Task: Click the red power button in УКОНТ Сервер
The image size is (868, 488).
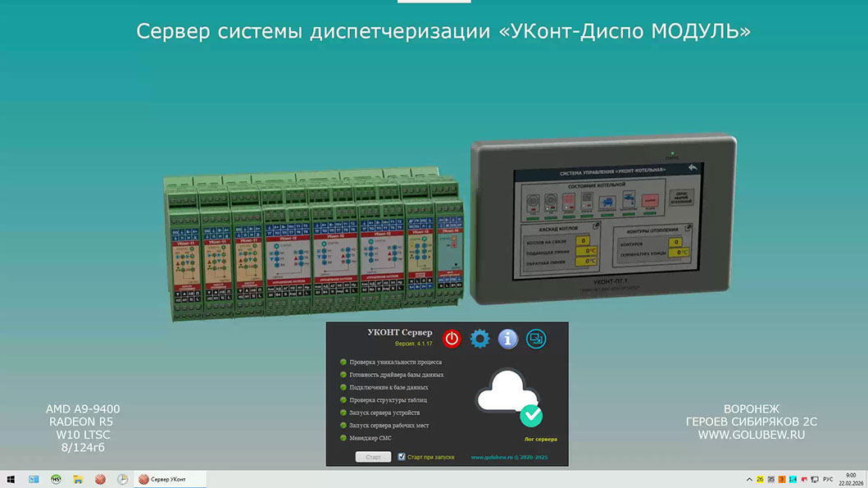Action: tap(452, 338)
